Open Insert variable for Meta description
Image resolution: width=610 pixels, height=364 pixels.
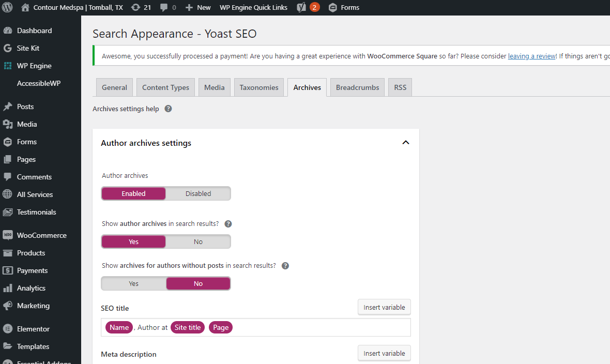tap(384, 353)
